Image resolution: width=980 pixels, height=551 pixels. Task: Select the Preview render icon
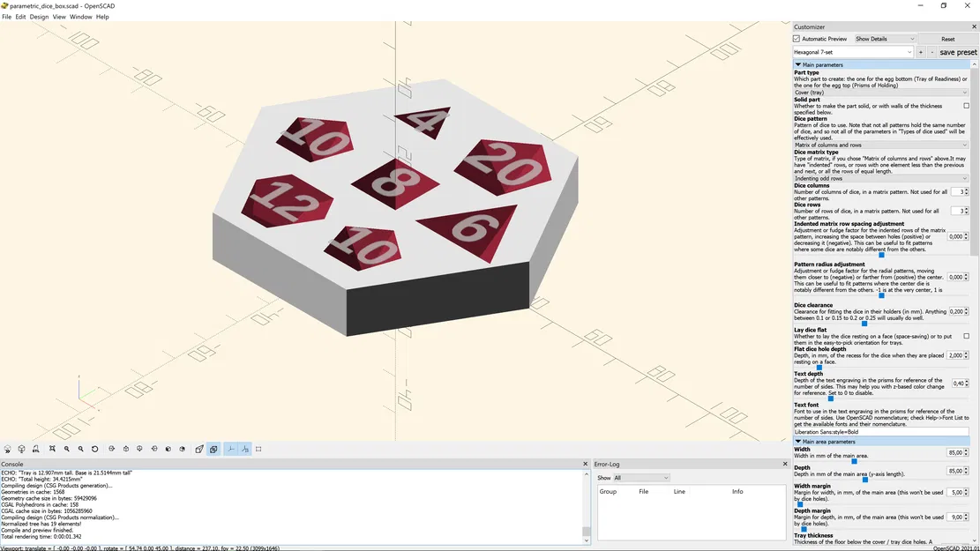[8, 449]
